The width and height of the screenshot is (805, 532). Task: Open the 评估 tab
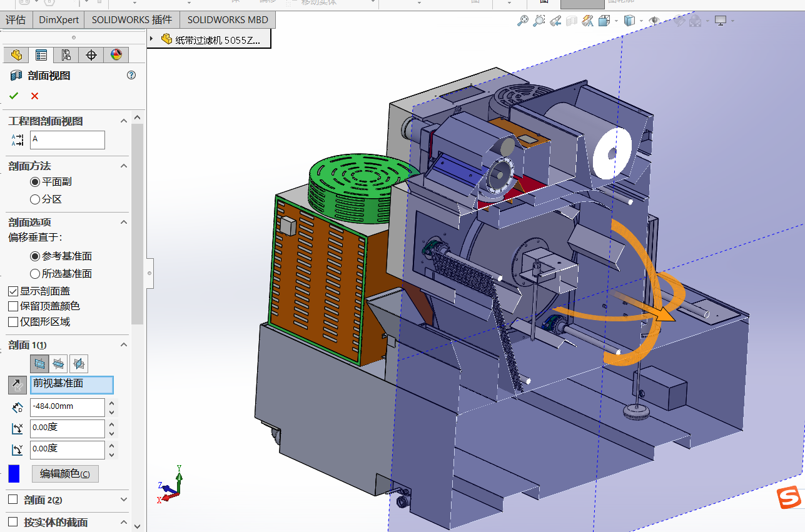(16, 19)
